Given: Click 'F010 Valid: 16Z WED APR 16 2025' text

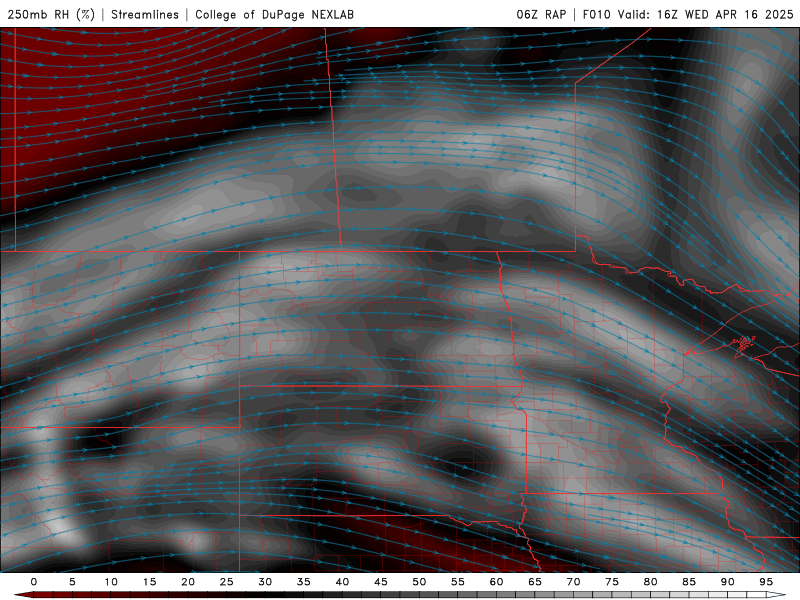Looking at the screenshot, I should 688,14.
